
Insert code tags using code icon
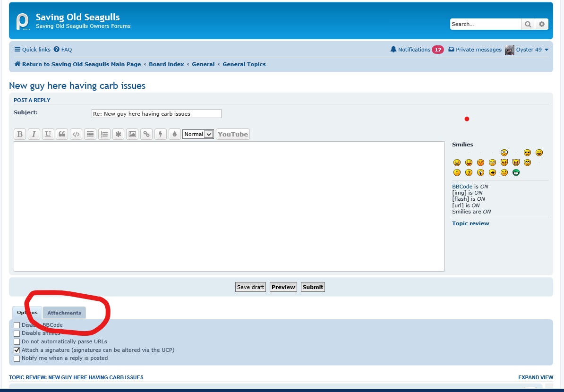point(76,134)
